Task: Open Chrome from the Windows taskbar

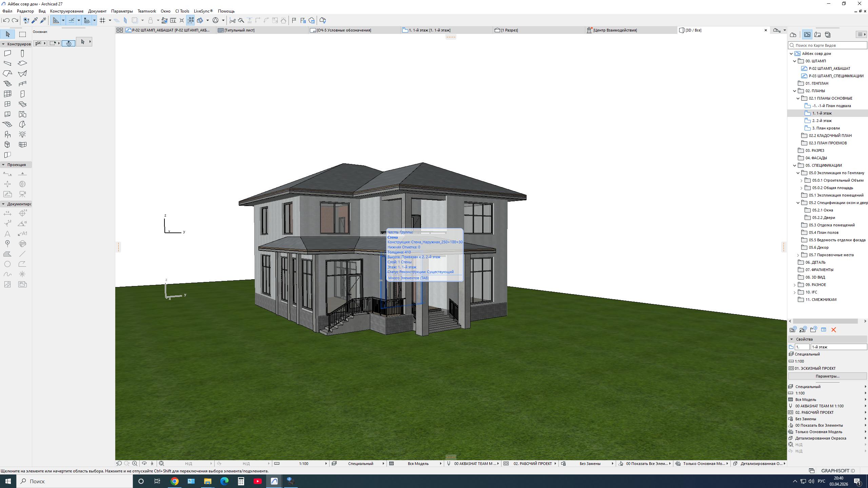Action: pos(174,481)
